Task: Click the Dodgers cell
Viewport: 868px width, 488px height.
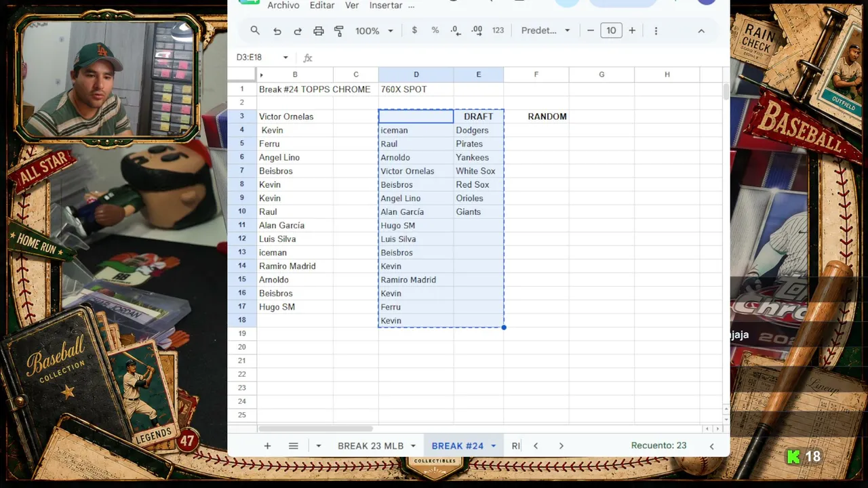Action: (479, 130)
